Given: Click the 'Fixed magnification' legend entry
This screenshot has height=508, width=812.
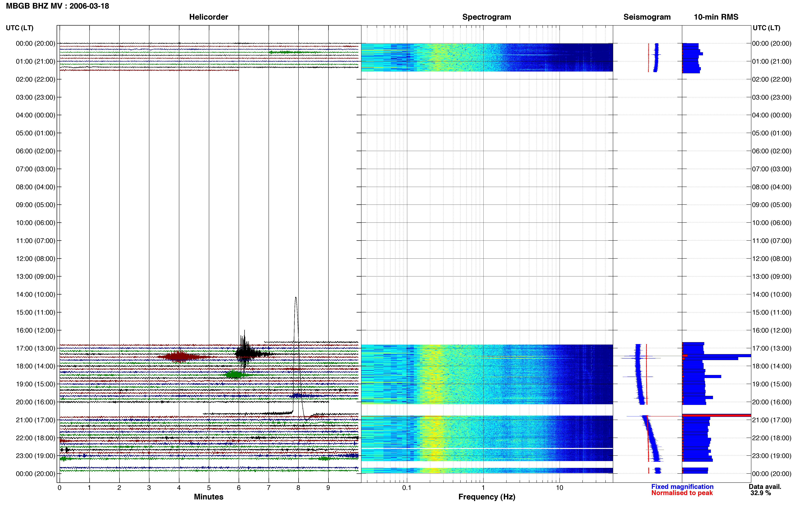Looking at the screenshot, I should click(682, 486).
